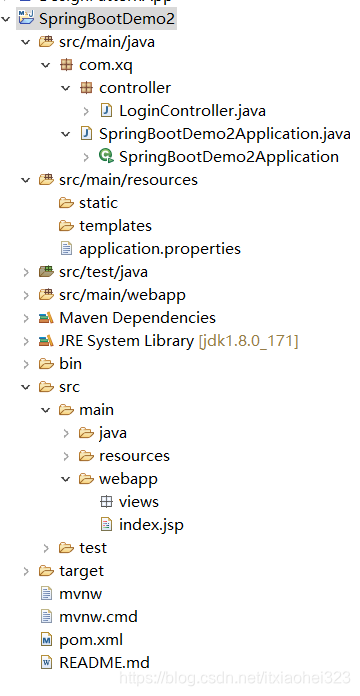Click the com.xq package icon
The image size is (360, 696).
point(66,65)
